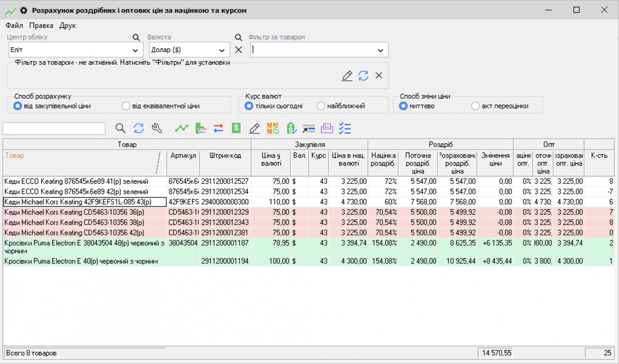Open the Файл menu
Viewport: 619px width, 364px height.
coord(14,26)
